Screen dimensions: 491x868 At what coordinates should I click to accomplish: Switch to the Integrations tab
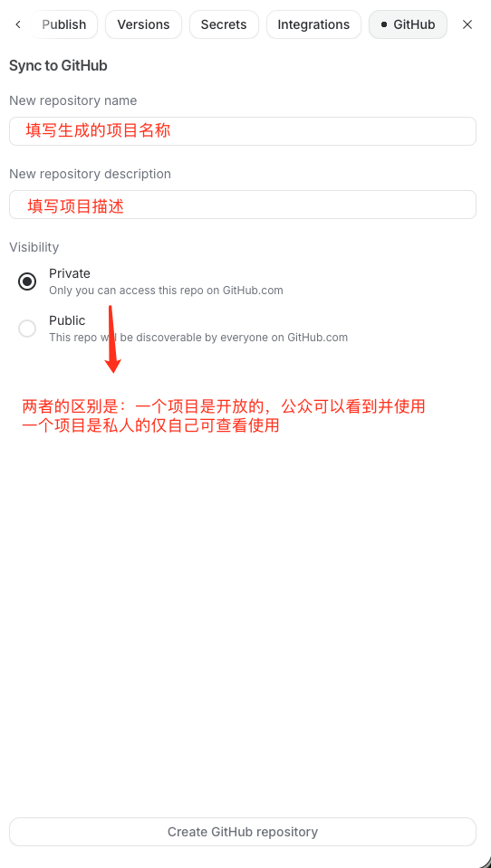pos(313,25)
